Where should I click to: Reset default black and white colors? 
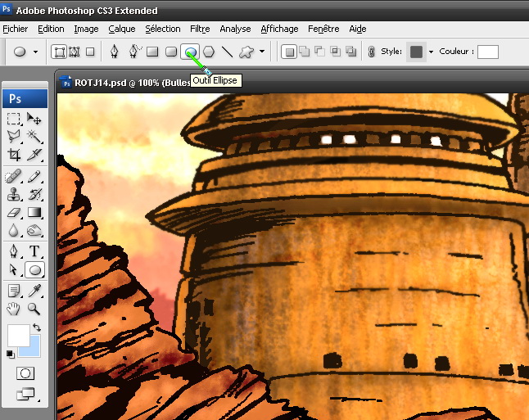point(11,355)
